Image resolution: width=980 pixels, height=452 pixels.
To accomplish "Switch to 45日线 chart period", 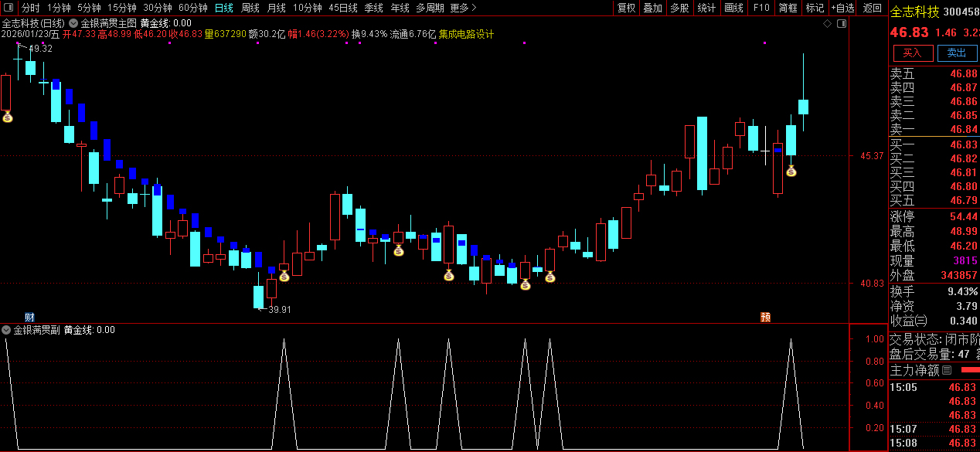I will click(342, 8).
